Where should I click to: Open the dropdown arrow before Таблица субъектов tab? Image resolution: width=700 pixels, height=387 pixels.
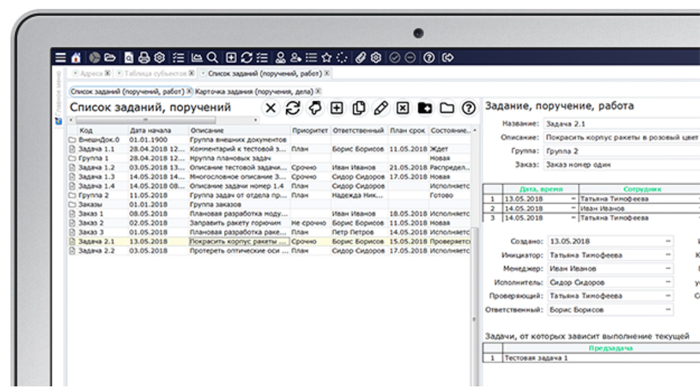point(119,73)
